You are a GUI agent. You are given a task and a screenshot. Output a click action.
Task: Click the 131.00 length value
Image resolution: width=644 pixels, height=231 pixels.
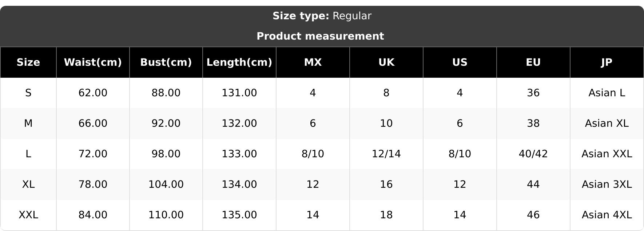point(239,93)
